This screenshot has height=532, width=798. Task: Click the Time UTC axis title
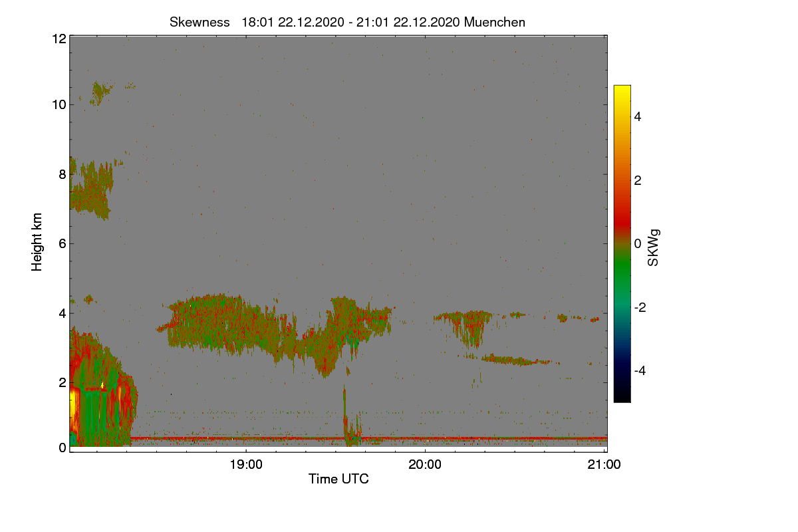tap(338, 479)
